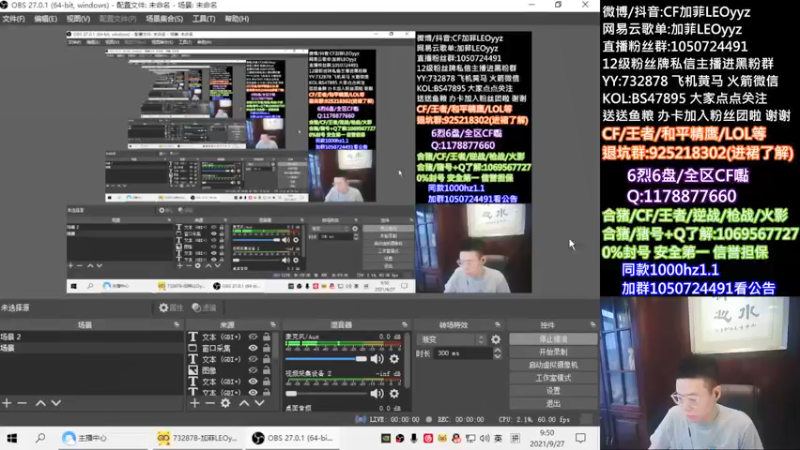Move the selected source down in the Sources panel

tap(260, 403)
